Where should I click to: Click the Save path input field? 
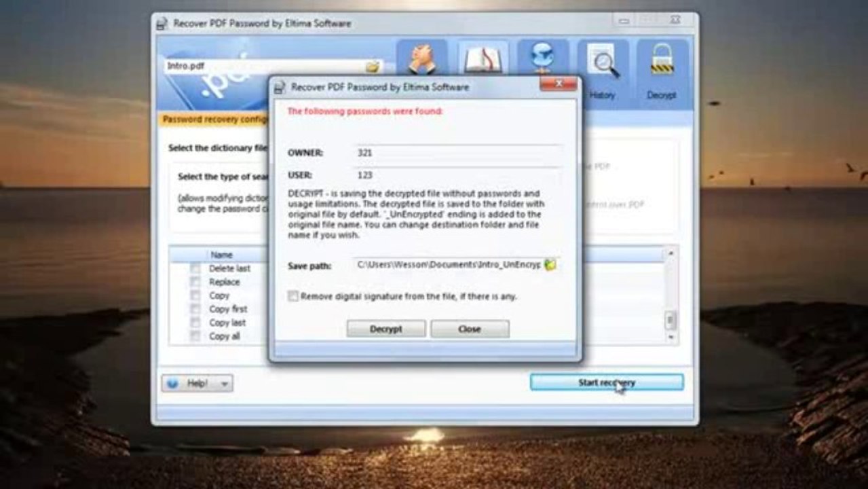[x=448, y=265]
